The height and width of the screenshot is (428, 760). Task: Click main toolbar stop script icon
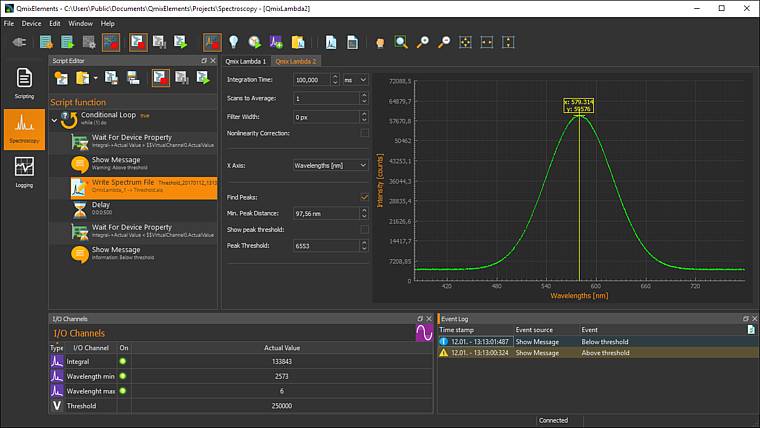138,42
